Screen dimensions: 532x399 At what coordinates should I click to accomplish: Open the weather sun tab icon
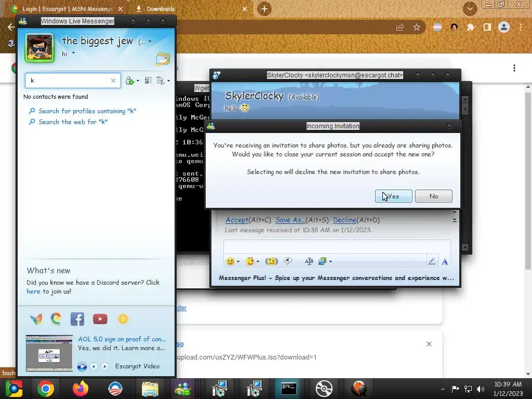123,319
